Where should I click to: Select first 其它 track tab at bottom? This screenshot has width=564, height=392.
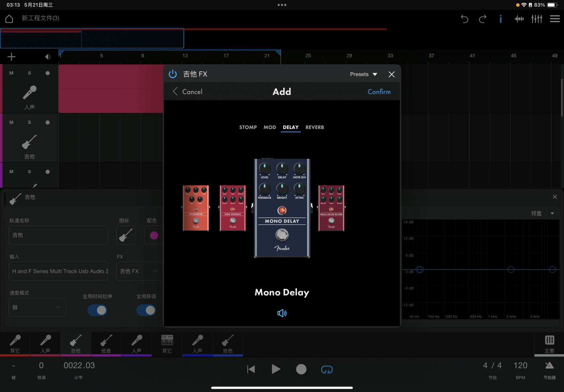(15, 344)
